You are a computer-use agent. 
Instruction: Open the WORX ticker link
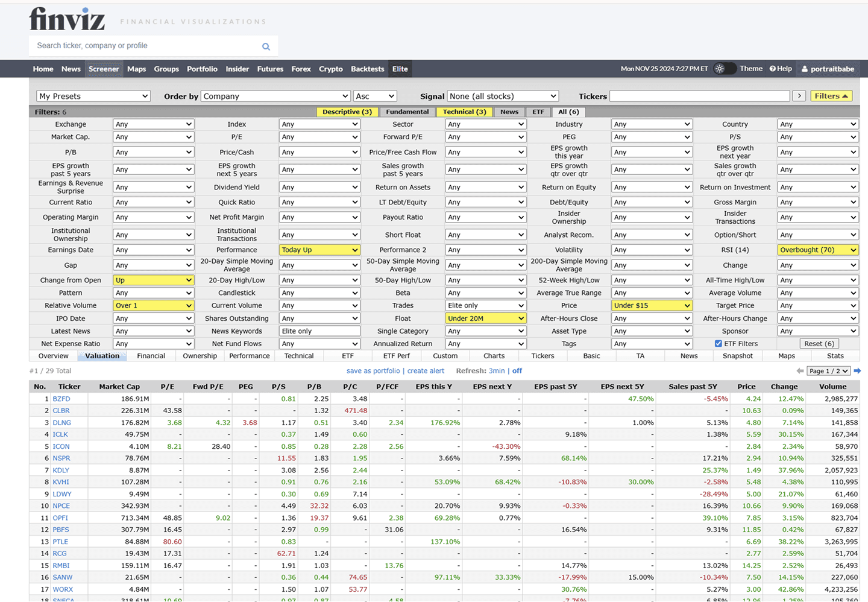click(63, 589)
